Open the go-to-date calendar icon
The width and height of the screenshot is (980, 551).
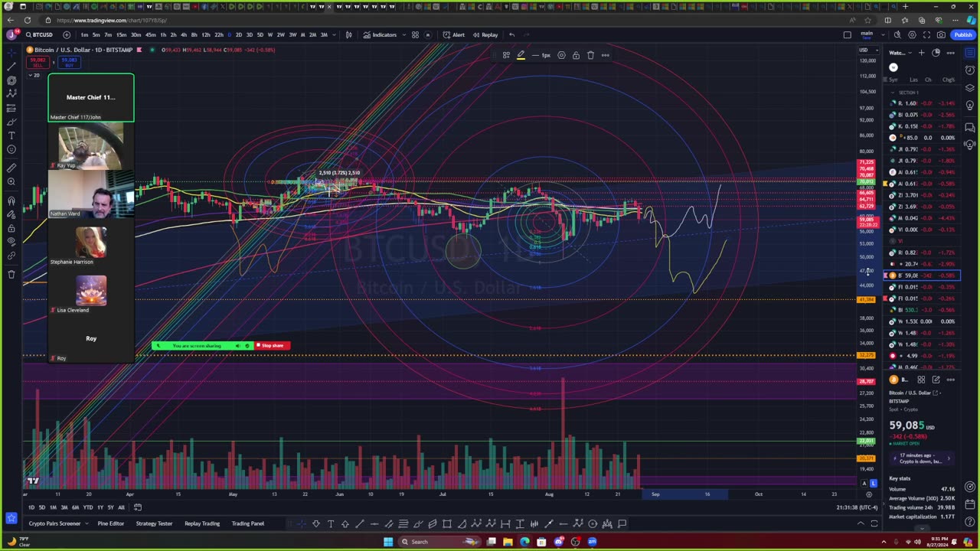138,507
